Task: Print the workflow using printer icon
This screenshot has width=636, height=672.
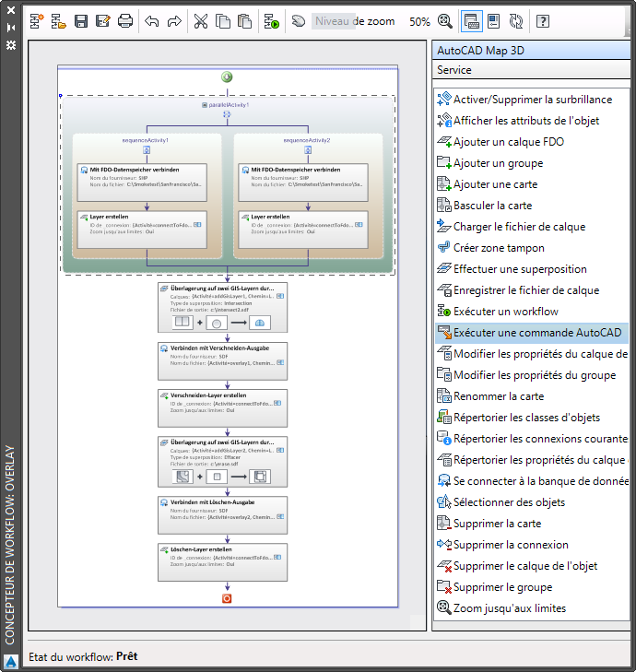Action: (x=125, y=21)
